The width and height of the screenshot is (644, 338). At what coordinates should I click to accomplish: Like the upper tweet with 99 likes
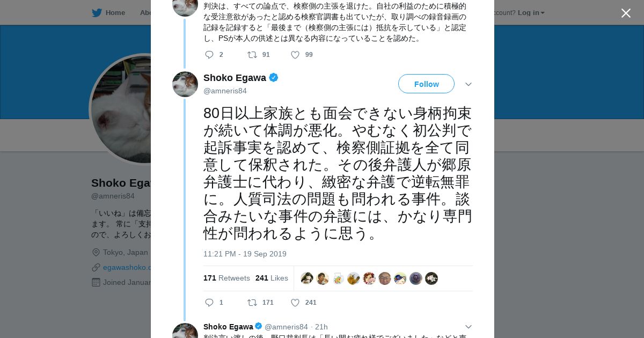pyautogui.click(x=295, y=55)
